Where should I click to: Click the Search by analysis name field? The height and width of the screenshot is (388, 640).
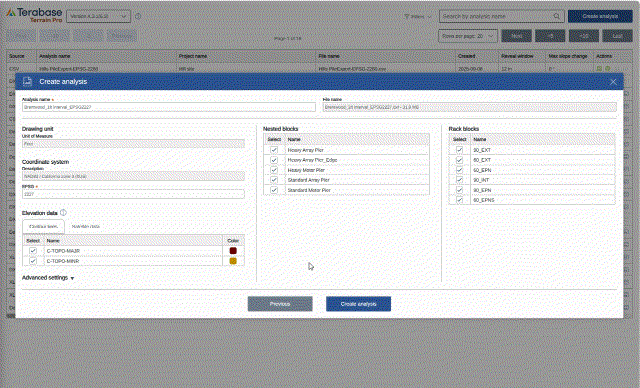(502, 16)
